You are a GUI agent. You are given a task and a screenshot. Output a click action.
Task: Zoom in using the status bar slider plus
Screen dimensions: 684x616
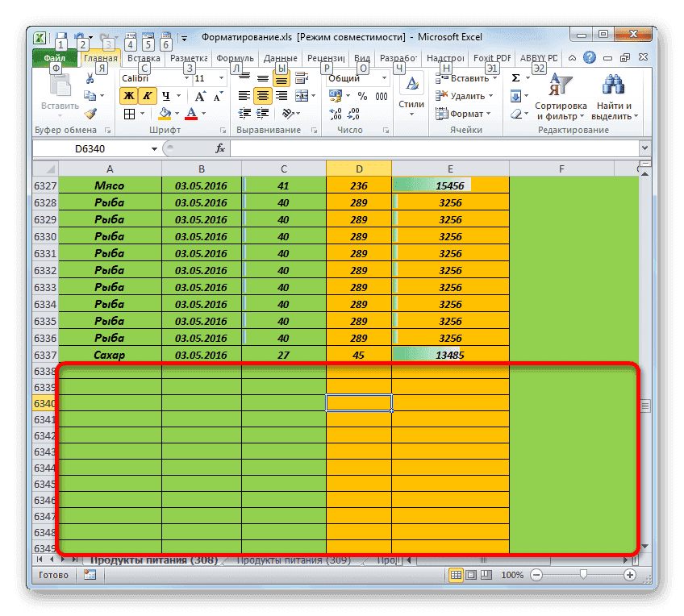coord(629,575)
